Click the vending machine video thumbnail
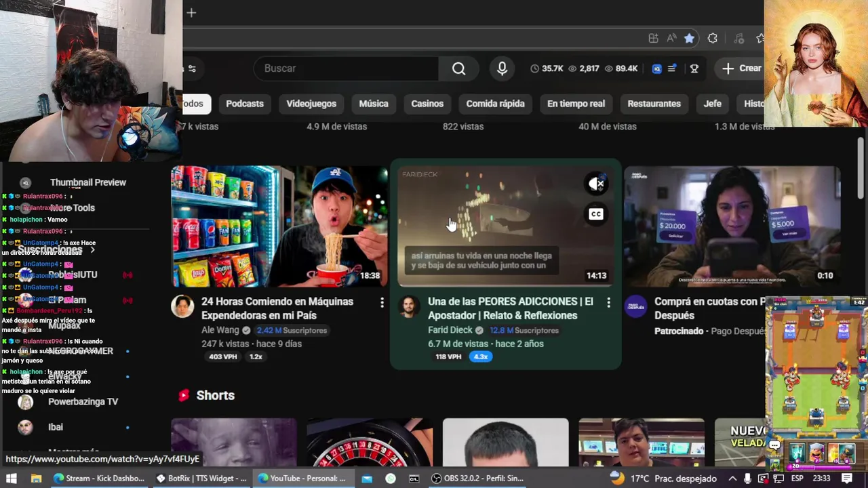 click(x=279, y=227)
